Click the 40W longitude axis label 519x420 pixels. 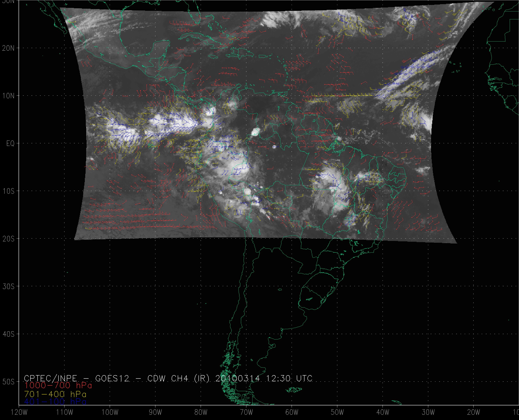[383, 412]
